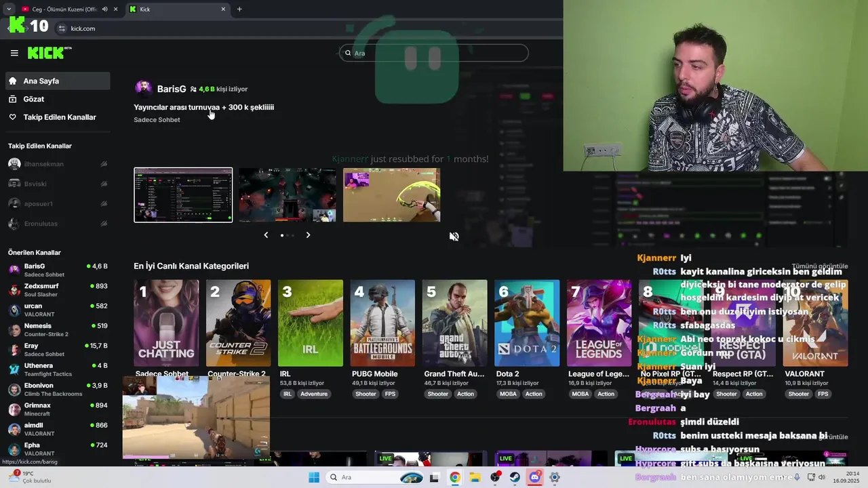Open urcan VALORANT recommended channel
This screenshot has width=868, height=488.
[x=58, y=310]
